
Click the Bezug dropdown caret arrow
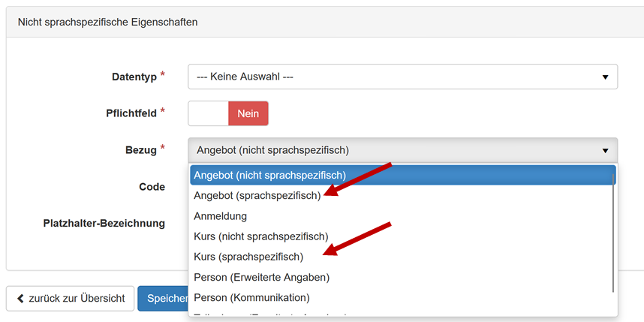(605, 150)
